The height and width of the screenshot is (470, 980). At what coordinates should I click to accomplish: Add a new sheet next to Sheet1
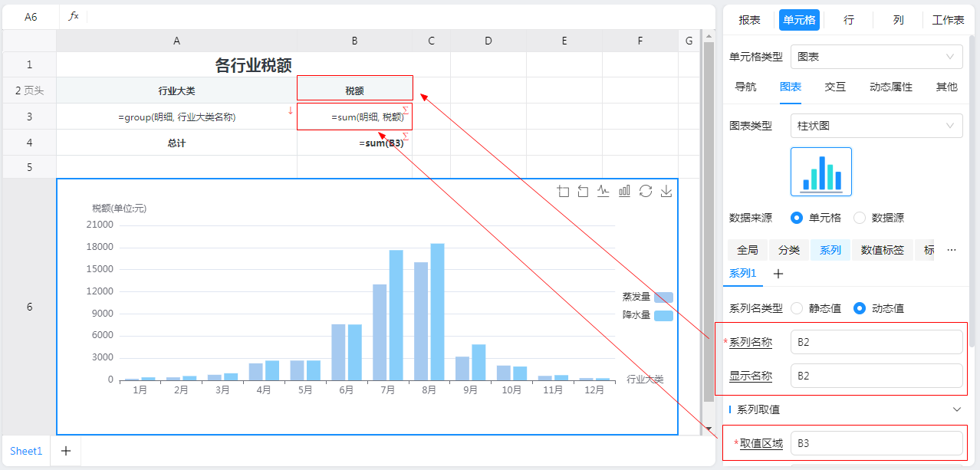[x=66, y=451]
